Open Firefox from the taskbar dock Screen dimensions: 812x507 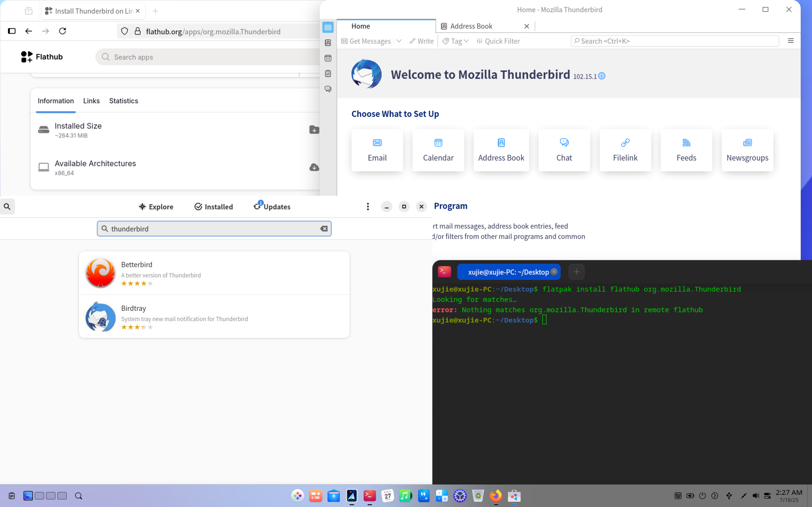(496, 495)
